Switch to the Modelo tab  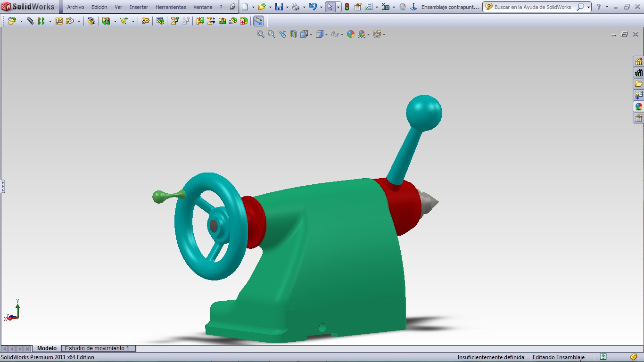[47, 348]
